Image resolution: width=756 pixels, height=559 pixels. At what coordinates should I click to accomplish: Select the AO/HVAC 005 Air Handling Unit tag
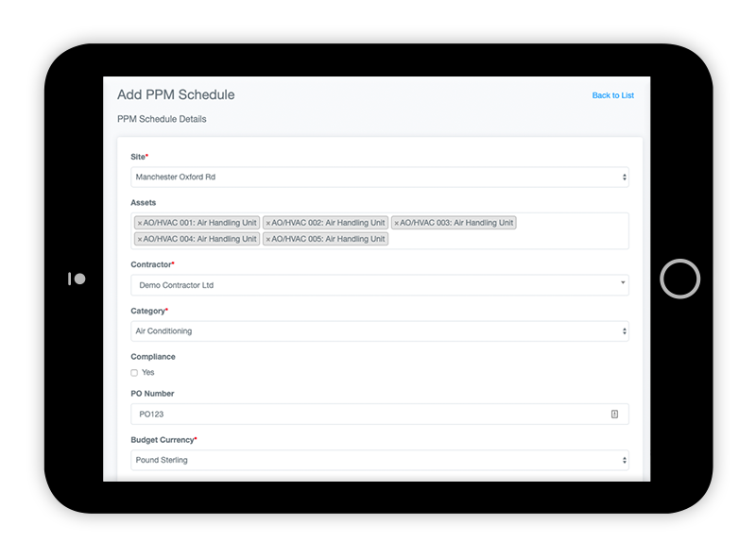(325, 239)
